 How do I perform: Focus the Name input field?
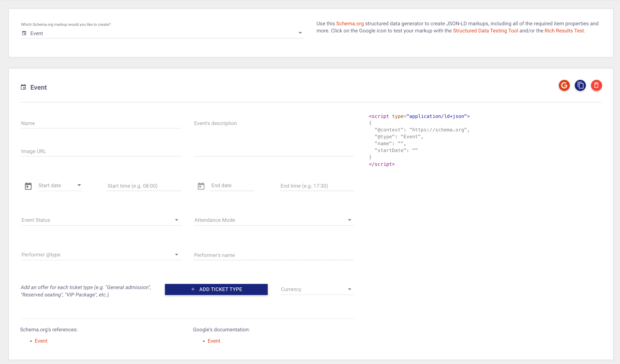101,123
